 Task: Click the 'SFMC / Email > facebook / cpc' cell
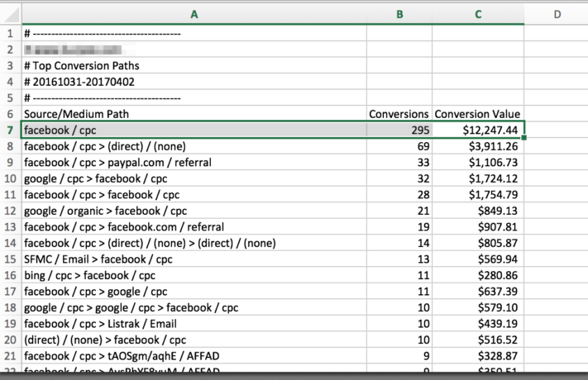click(x=100, y=259)
